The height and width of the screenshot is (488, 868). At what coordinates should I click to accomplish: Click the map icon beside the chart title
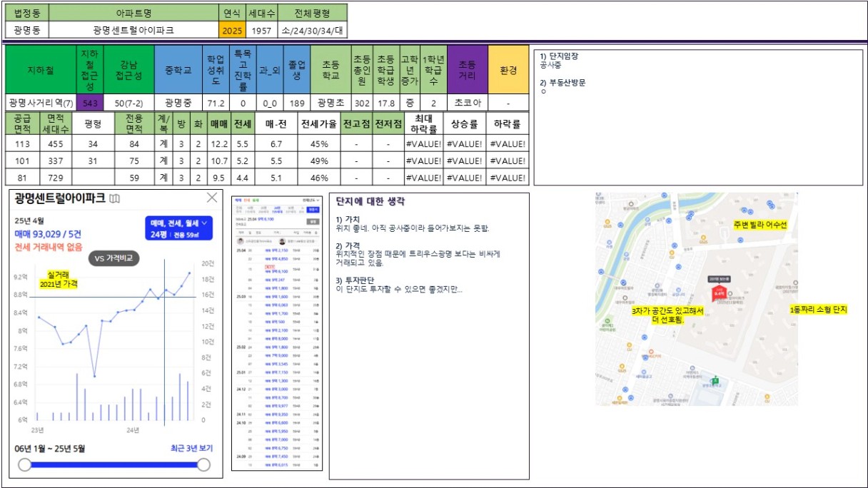click(x=114, y=198)
